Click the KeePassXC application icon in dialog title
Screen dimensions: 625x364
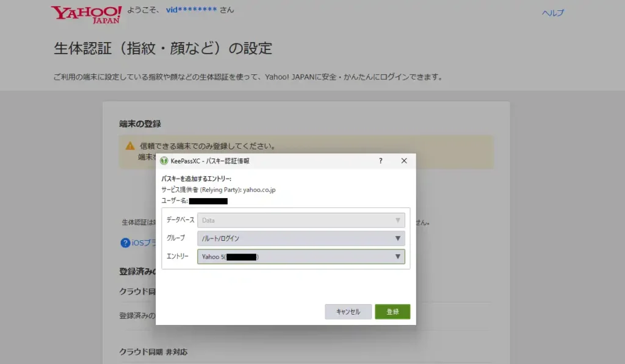tap(164, 161)
